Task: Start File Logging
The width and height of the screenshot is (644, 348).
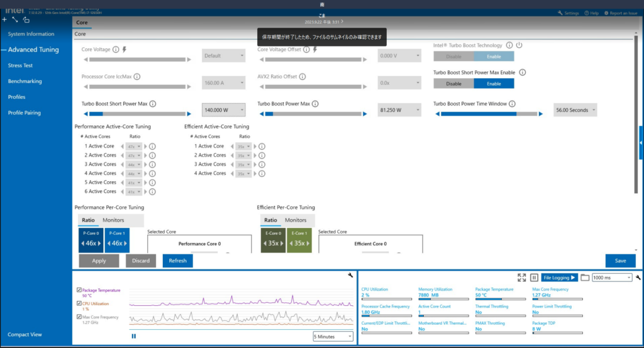Action: (x=559, y=278)
